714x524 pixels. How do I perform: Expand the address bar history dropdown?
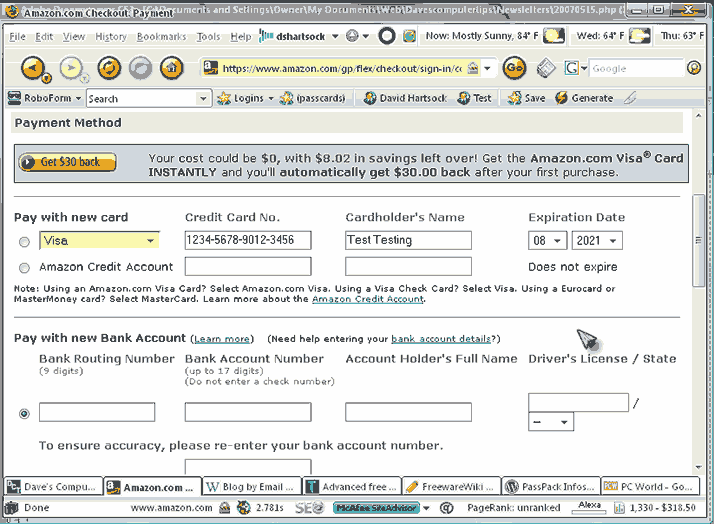tap(488, 69)
